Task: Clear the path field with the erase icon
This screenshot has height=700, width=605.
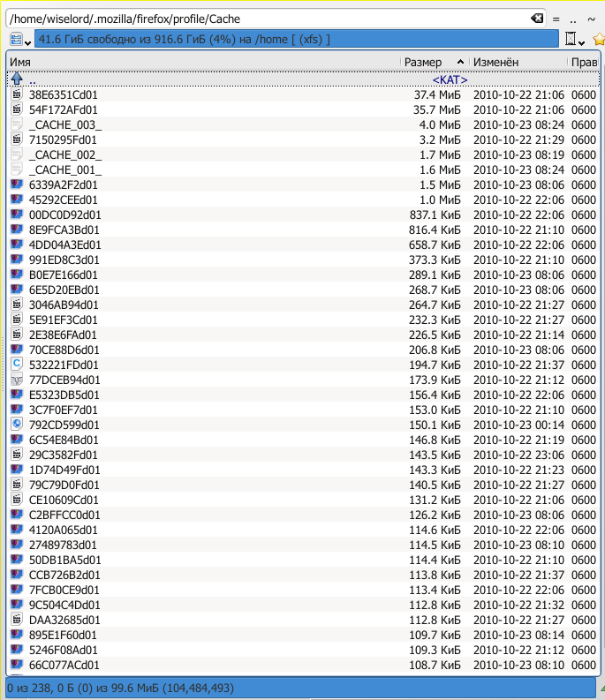Action: click(x=537, y=19)
